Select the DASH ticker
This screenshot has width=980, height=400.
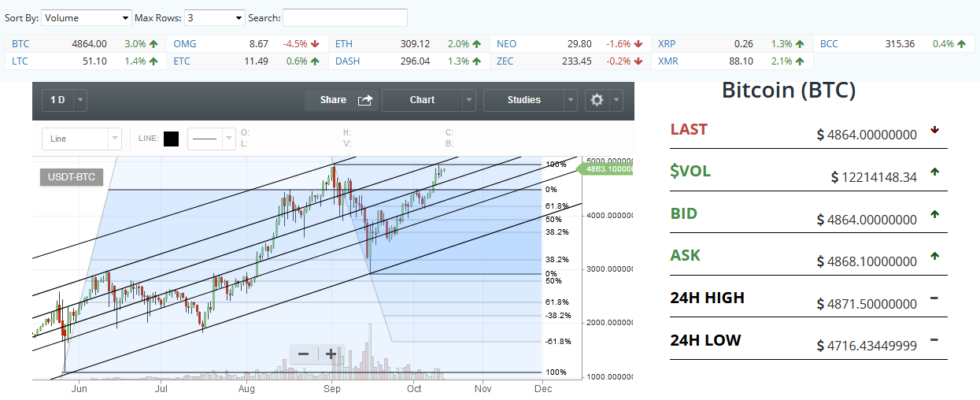348,61
